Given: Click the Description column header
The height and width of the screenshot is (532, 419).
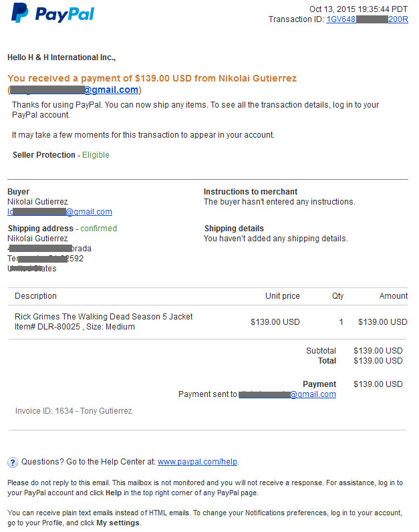Looking at the screenshot, I should (x=35, y=296).
